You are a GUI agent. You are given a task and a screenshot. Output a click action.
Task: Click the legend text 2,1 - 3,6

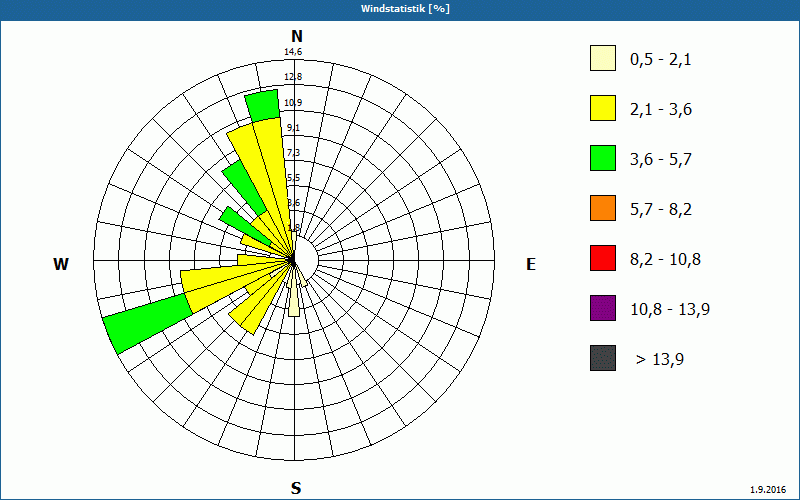(661, 110)
